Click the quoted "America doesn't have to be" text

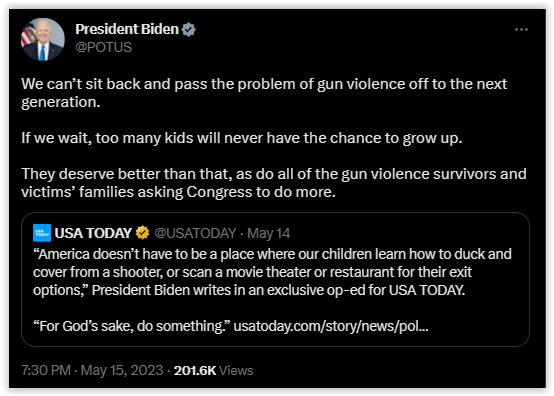272,272
